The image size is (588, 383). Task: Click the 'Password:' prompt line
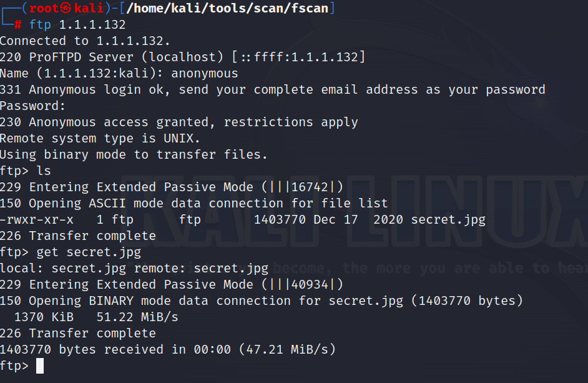pyautogui.click(x=32, y=106)
